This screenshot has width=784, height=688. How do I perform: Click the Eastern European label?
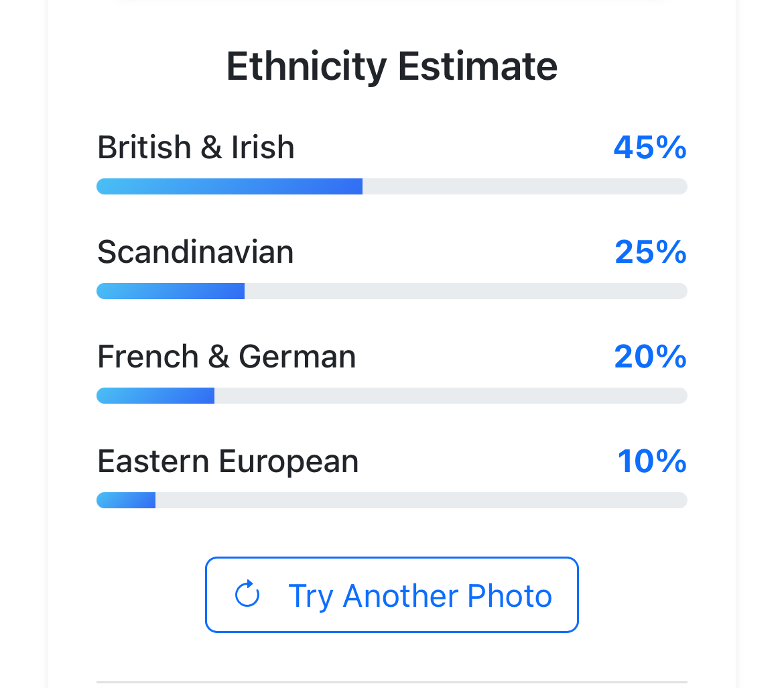click(x=228, y=461)
